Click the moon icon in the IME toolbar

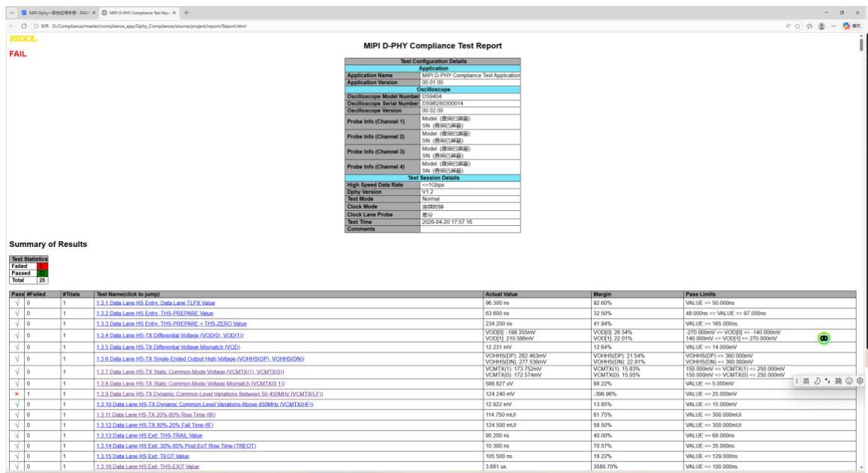coord(816,381)
